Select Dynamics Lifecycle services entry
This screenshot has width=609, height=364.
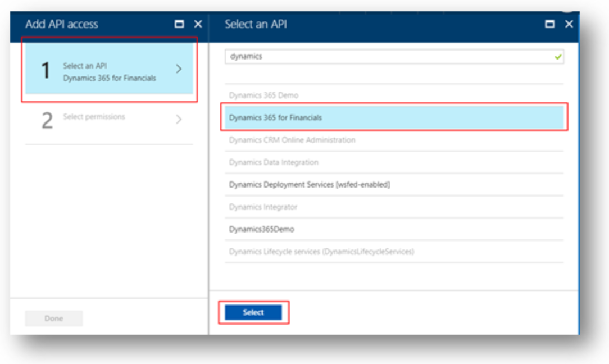394,252
